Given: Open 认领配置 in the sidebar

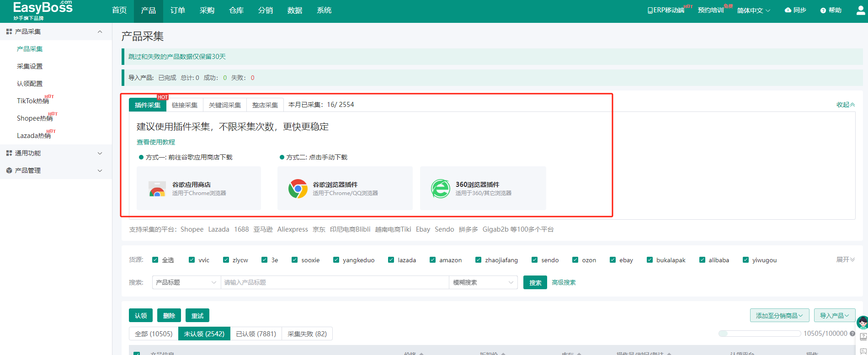Looking at the screenshot, I should click(x=30, y=84).
